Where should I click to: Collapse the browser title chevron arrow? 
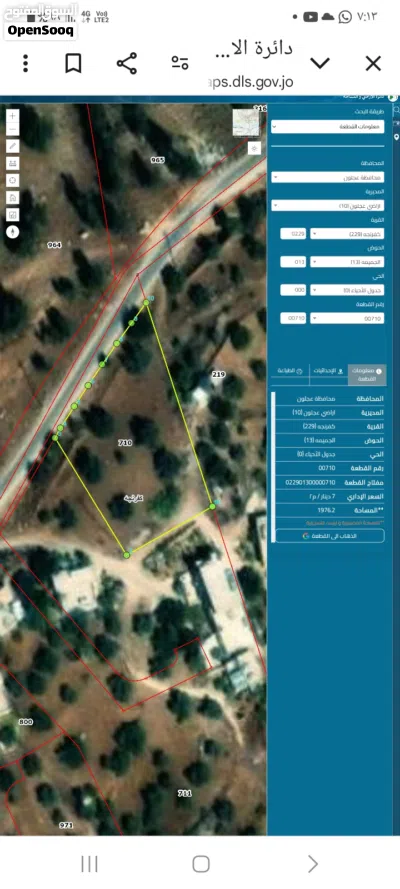[x=320, y=63]
